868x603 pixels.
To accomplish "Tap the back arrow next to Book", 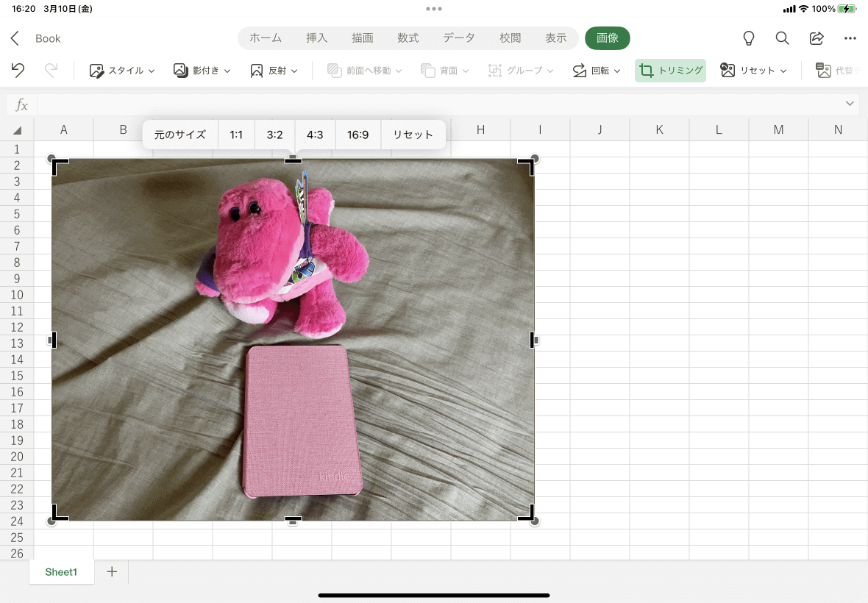I will [x=15, y=38].
